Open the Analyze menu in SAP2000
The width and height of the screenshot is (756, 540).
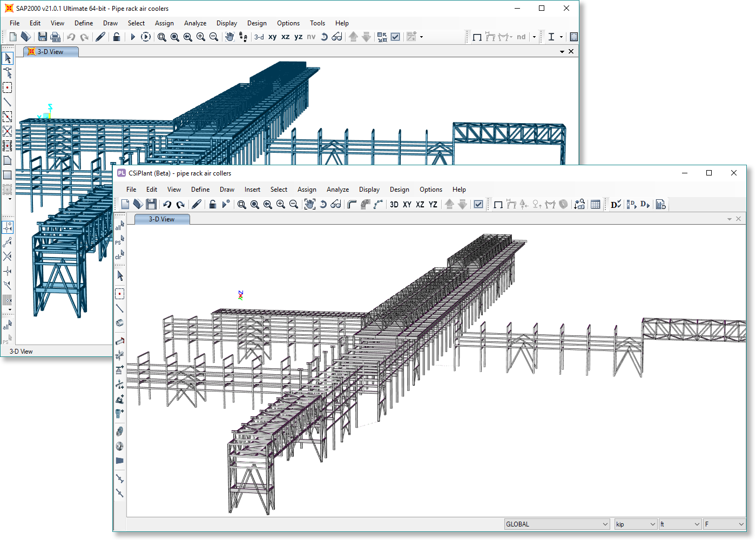pyautogui.click(x=195, y=23)
